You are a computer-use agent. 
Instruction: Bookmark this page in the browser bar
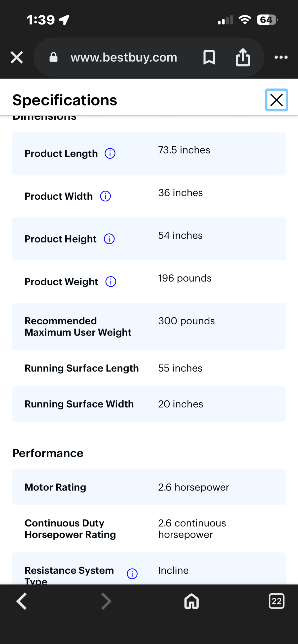point(209,57)
